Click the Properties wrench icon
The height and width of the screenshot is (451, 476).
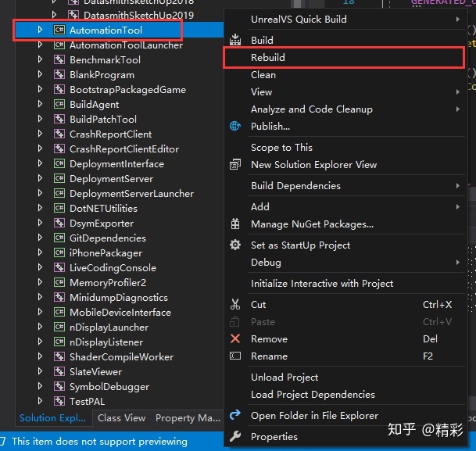pos(235,436)
